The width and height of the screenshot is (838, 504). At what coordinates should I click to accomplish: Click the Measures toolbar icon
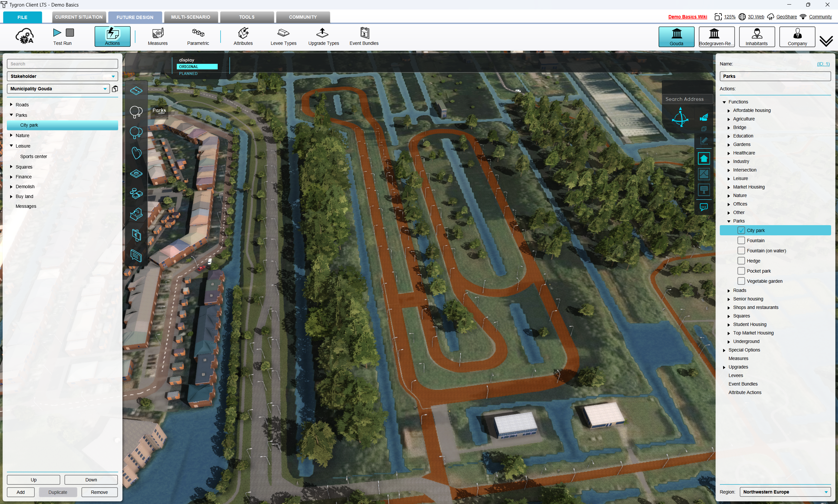[x=157, y=36]
